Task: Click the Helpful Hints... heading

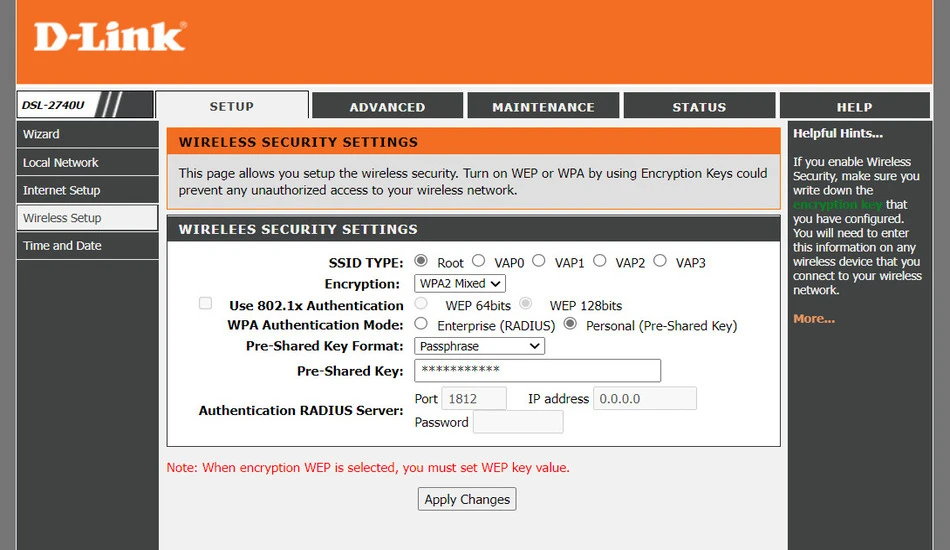Action: 838,133
